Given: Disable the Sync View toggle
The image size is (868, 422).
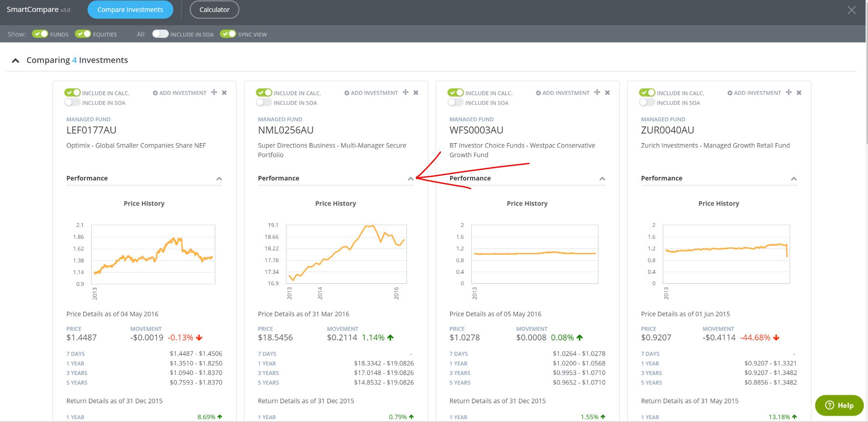Looking at the screenshot, I should tap(228, 34).
